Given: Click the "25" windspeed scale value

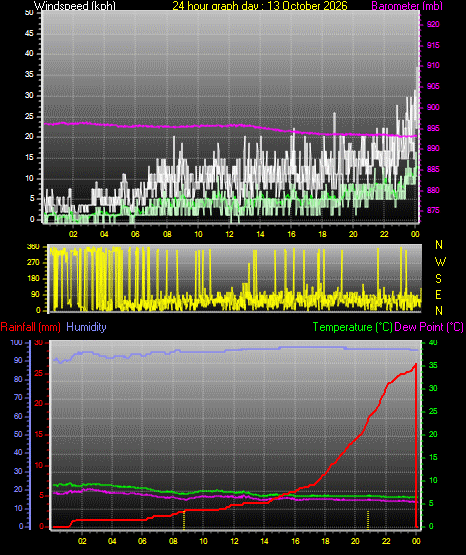Looking at the screenshot, I should [x=29, y=116].
